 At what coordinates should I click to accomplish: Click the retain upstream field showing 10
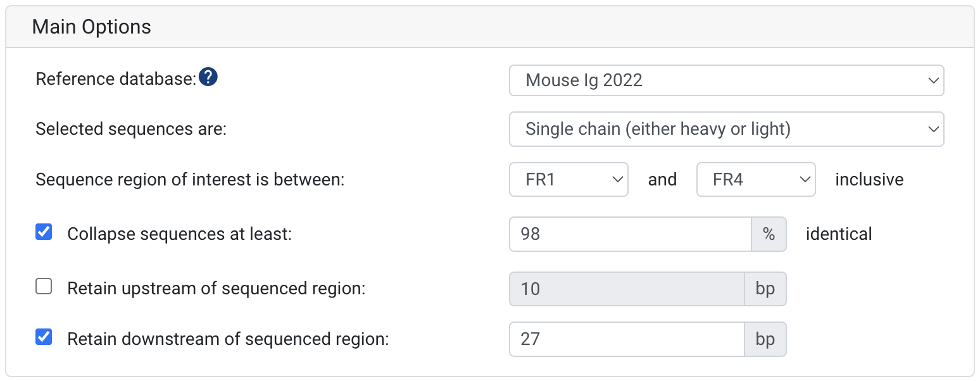click(x=627, y=289)
